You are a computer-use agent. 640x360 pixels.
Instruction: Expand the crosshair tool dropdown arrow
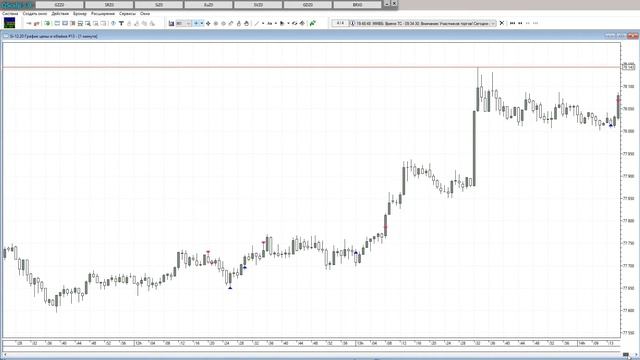[x=202, y=24]
